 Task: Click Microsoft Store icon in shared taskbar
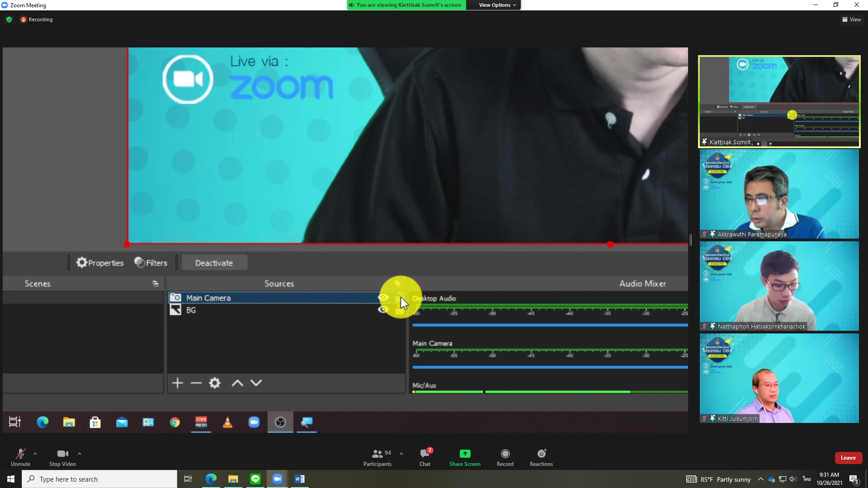(x=95, y=422)
